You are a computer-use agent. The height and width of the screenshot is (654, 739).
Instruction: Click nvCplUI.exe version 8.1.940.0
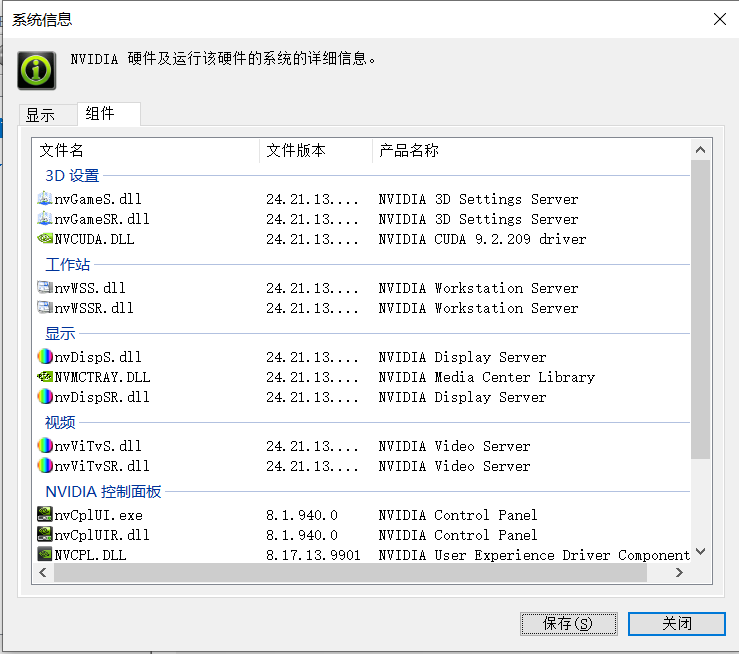302,515
